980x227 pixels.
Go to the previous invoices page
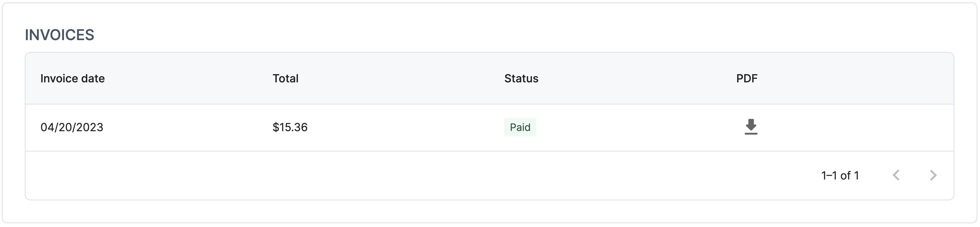[x=896, y=175]
